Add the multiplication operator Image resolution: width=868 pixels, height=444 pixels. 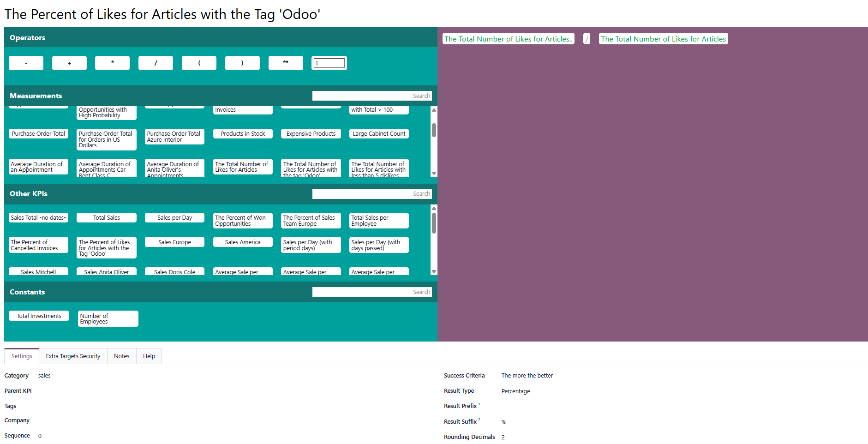point(112,63)
